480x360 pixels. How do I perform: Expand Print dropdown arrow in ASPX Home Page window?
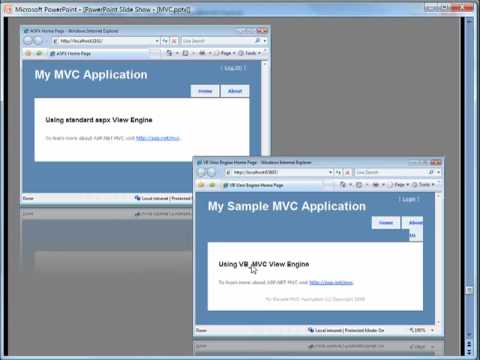click(x=210, y=53)
